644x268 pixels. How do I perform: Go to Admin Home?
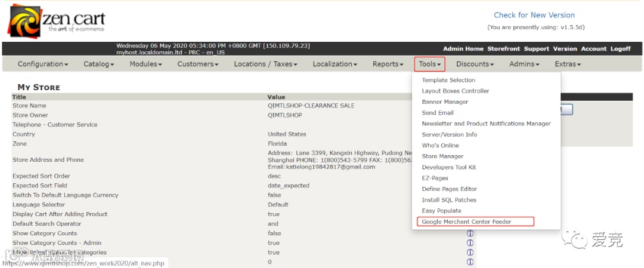point(463,48)
